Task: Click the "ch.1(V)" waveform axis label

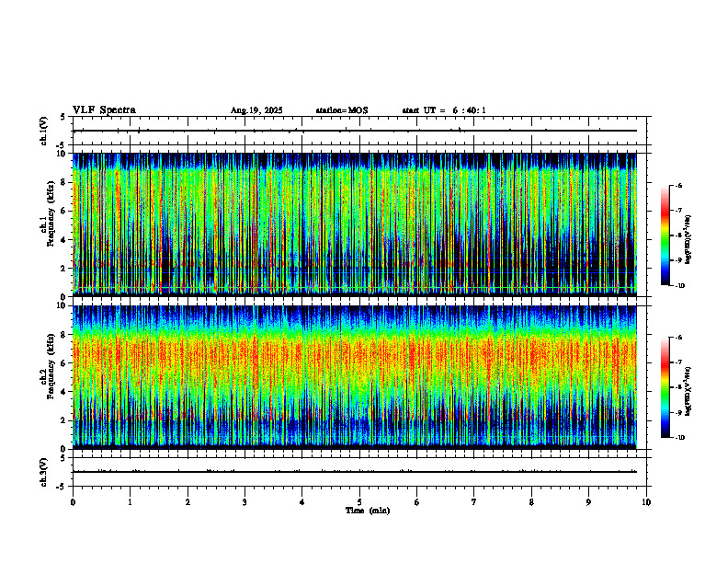Action: point(43,131)
